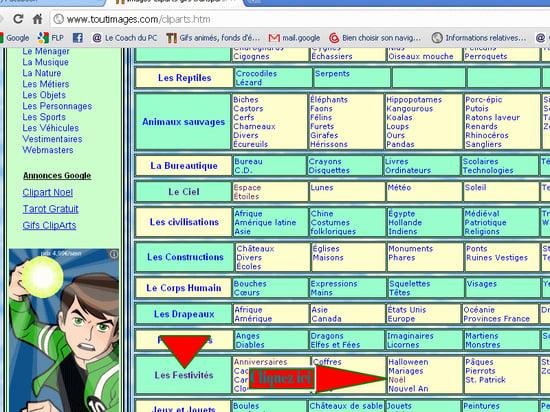Open Ruines Vestiges clipart link
Screen dimensions: 550x412
[x=497, y=258]
